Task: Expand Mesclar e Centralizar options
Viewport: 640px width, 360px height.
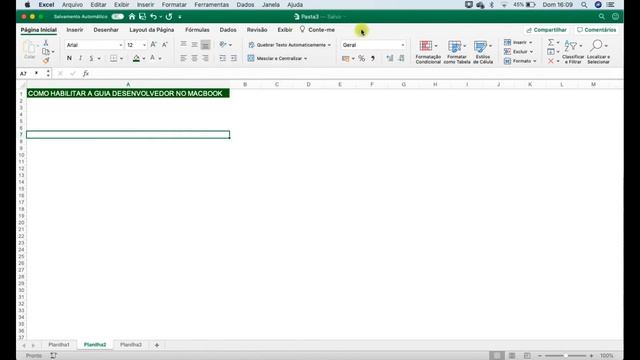Action: pos(306,59)
